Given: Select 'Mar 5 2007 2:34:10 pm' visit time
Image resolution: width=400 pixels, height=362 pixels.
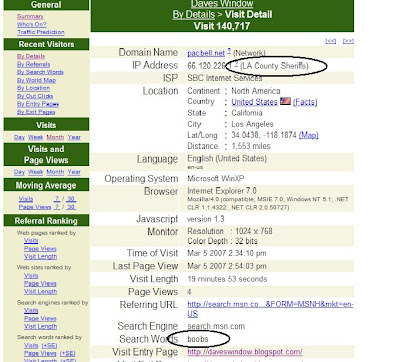Looking at the screenshot, I should pos(227,253).
